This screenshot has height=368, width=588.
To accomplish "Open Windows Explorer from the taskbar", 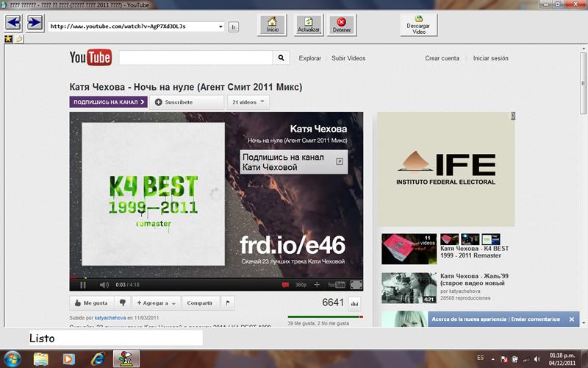I will pyautogui.click(x=41, y=358).
